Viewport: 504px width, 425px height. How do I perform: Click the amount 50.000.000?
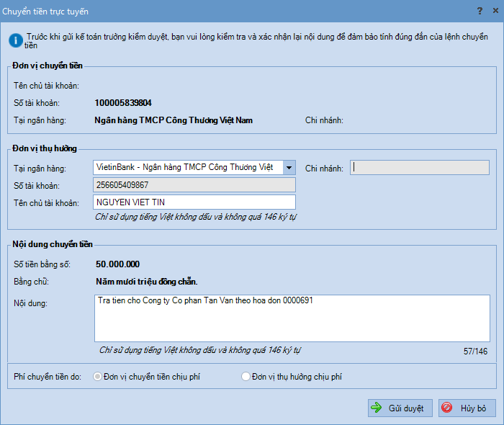[x=117, y=264]
